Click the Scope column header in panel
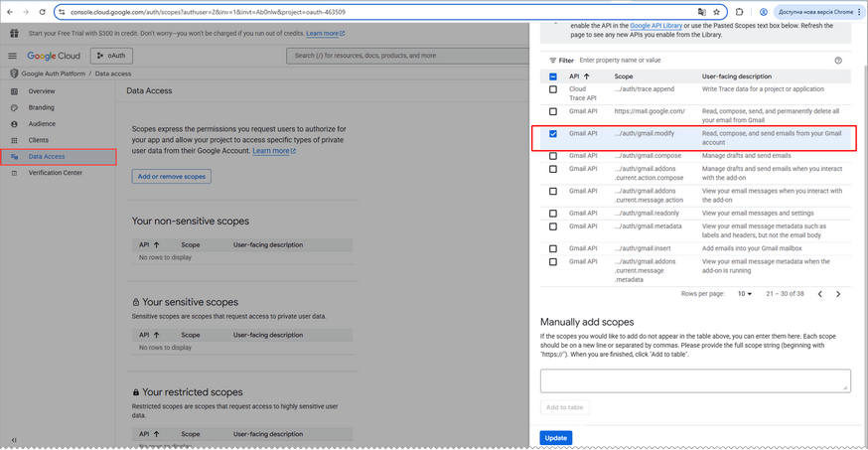The image size is (868, 450). pyautogui.click(x=624, y=76)
